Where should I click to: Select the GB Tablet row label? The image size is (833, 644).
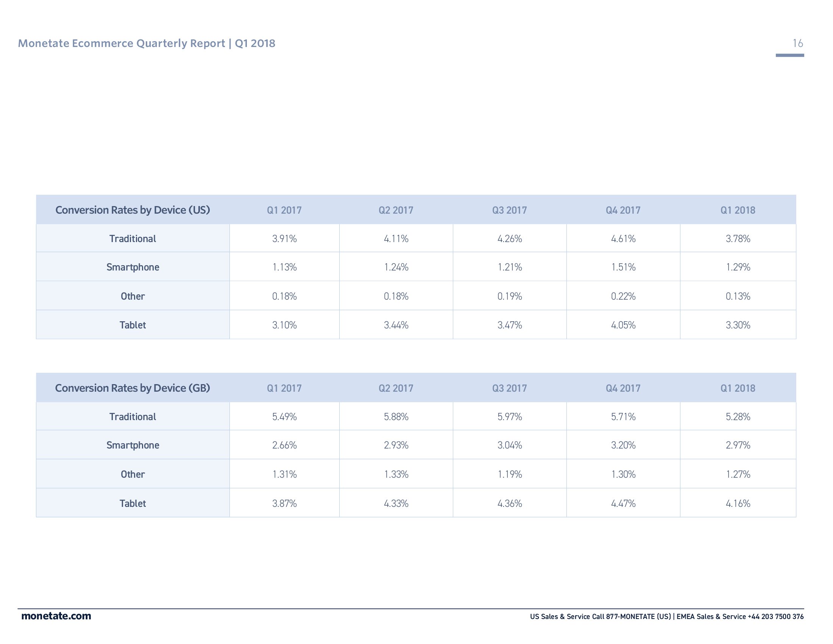pyautogui.click(x=133, y=503)
